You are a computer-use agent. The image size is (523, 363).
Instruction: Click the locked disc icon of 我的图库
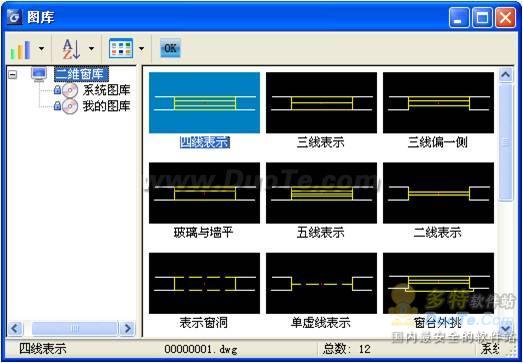(x=66, y=106)
